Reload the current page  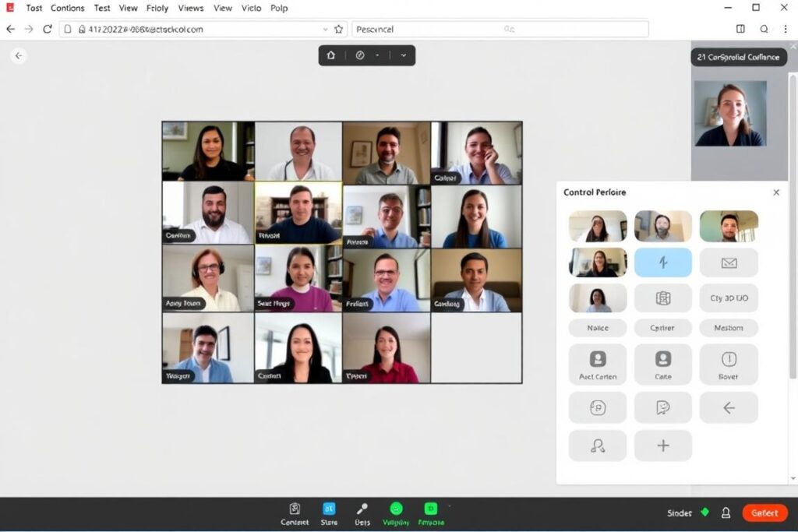[x=48, y=29]
